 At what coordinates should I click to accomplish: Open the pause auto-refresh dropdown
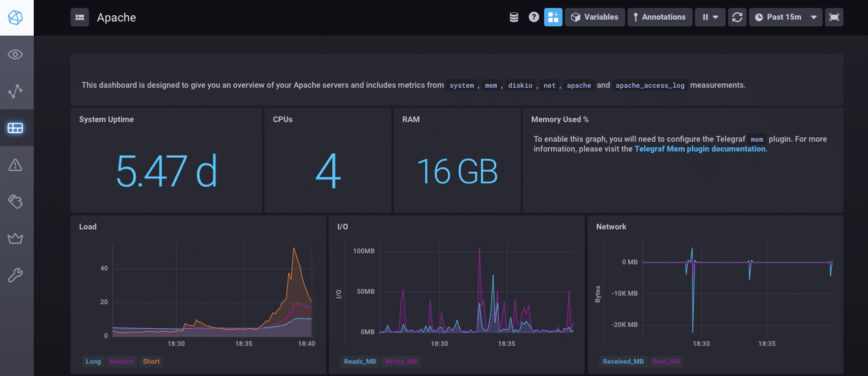tap(710, 17)
